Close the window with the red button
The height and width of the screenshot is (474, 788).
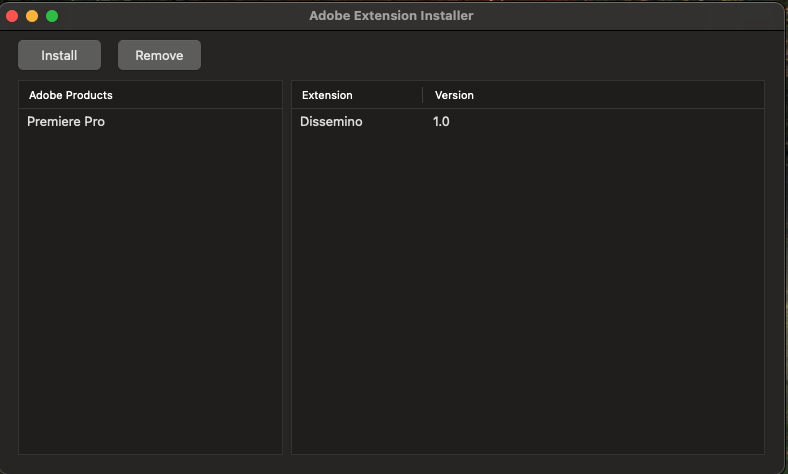(12, 16)
